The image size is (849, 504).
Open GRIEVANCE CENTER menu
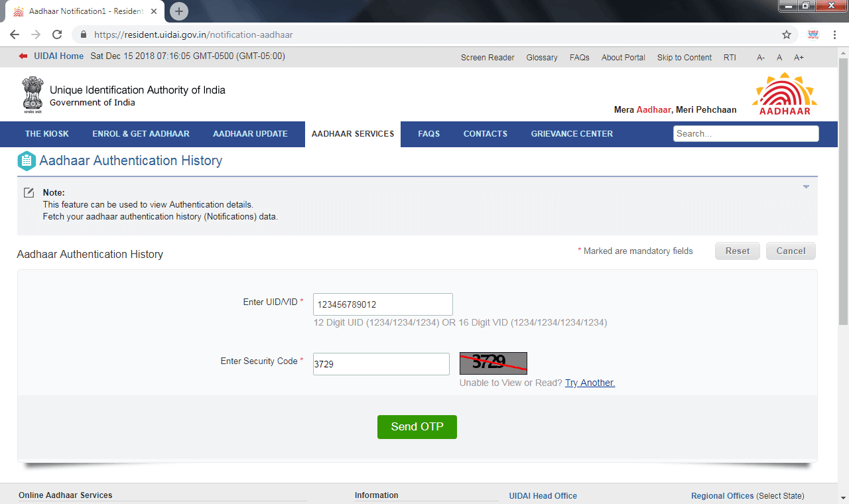pyautogui.click(x=572, y=134)
